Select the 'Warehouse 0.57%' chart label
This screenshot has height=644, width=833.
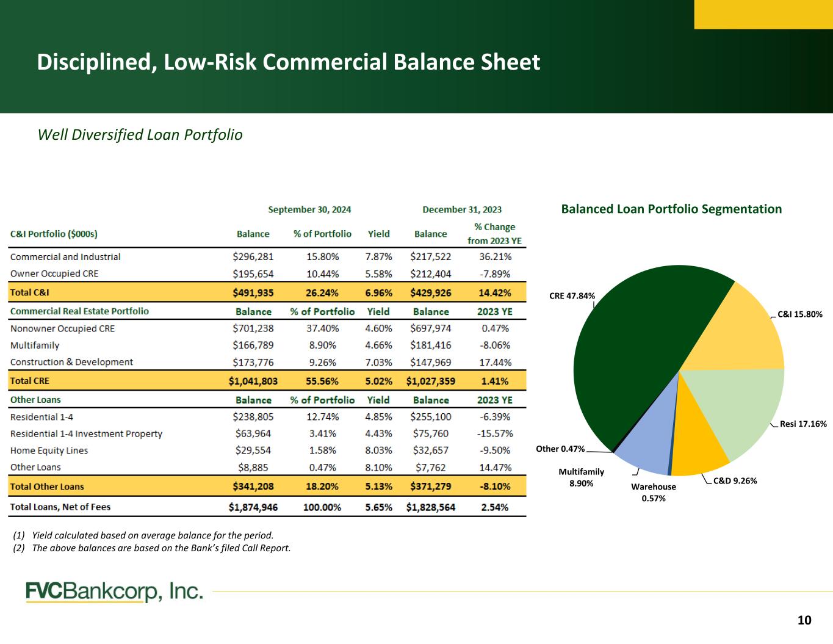tap(653, 493)
